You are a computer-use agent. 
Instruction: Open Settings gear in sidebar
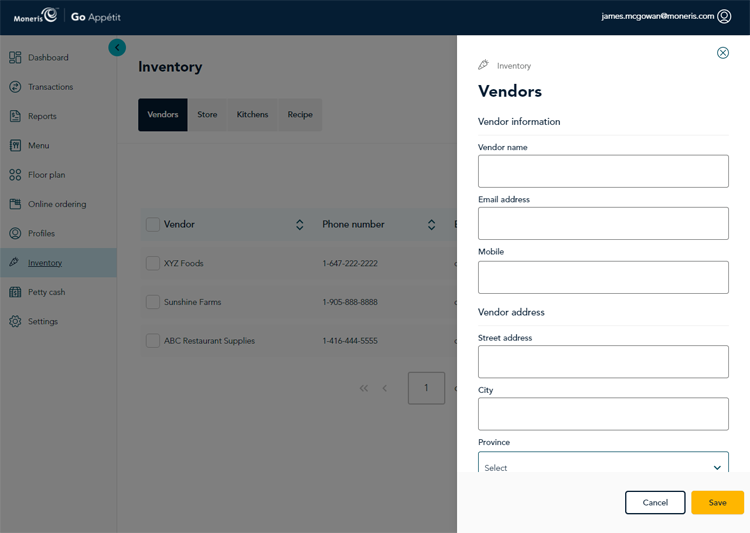tap(15, 321)
